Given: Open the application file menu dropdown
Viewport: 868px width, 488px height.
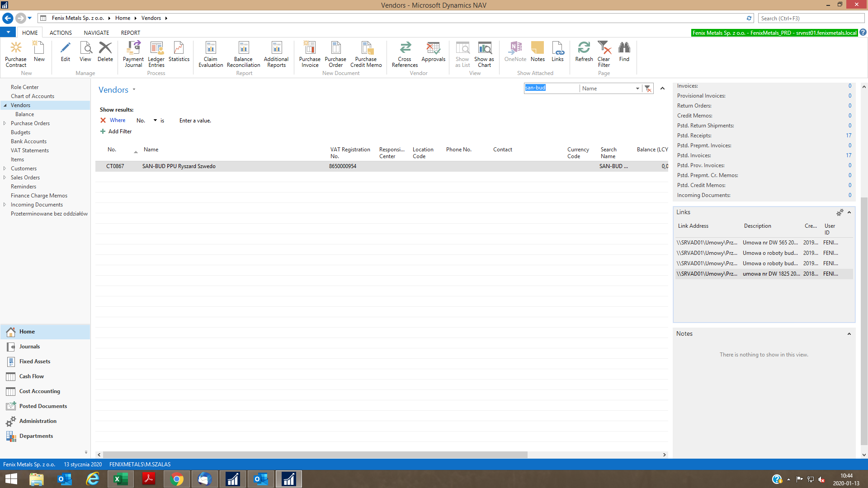Looking at the screenshot, I should point(8,32).
